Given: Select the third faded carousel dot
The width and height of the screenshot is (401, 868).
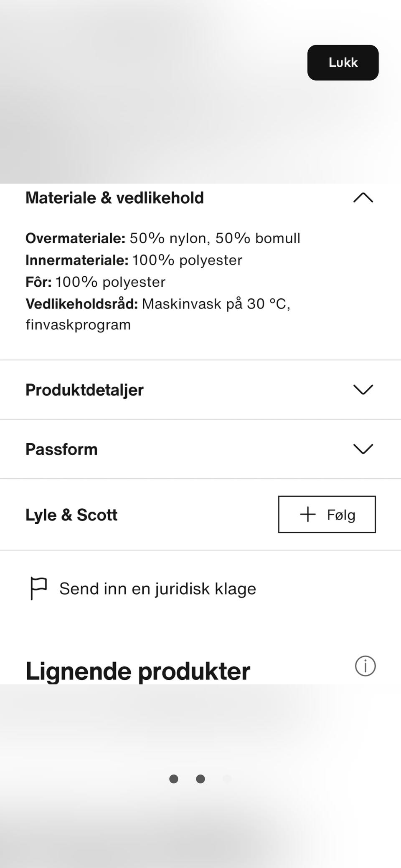Looking at the screenshot, I should [x=227, y=779].
